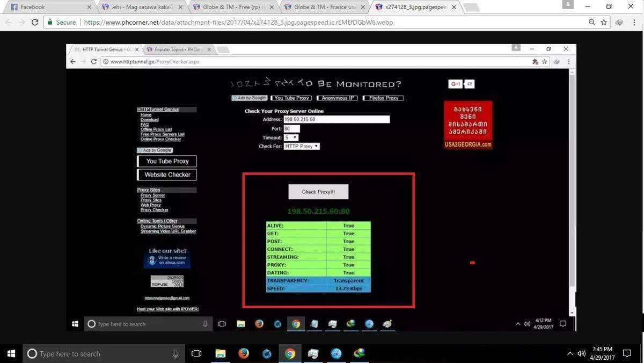Reload the phcorner.net image page
The image size is (644, 363).
(x=35, y=22)
